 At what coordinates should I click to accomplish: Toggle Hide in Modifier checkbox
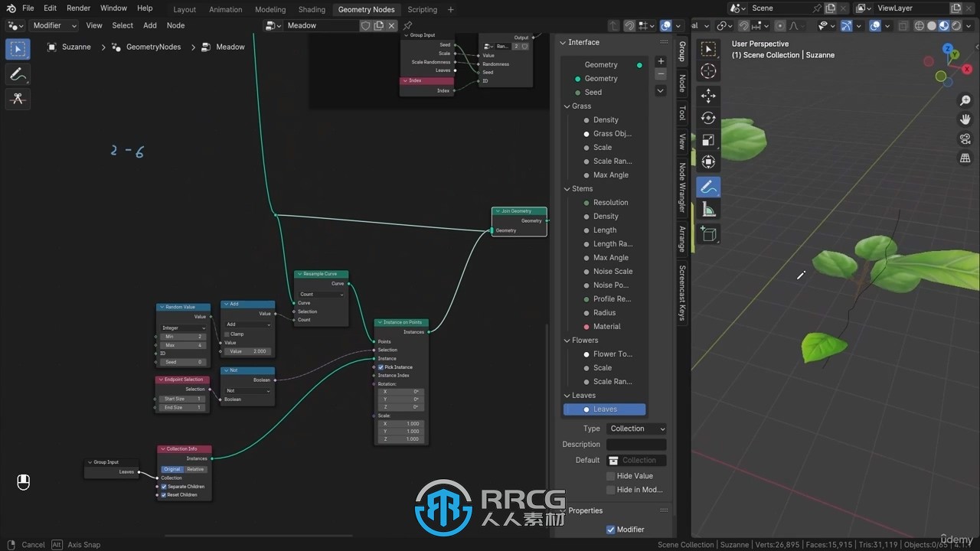pos(610,490)
